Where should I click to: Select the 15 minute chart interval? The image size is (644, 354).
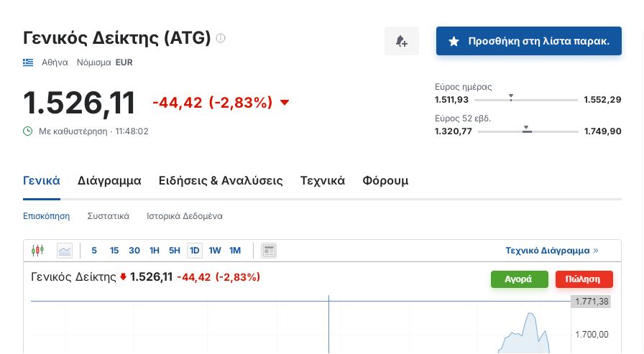coord(114,251)
